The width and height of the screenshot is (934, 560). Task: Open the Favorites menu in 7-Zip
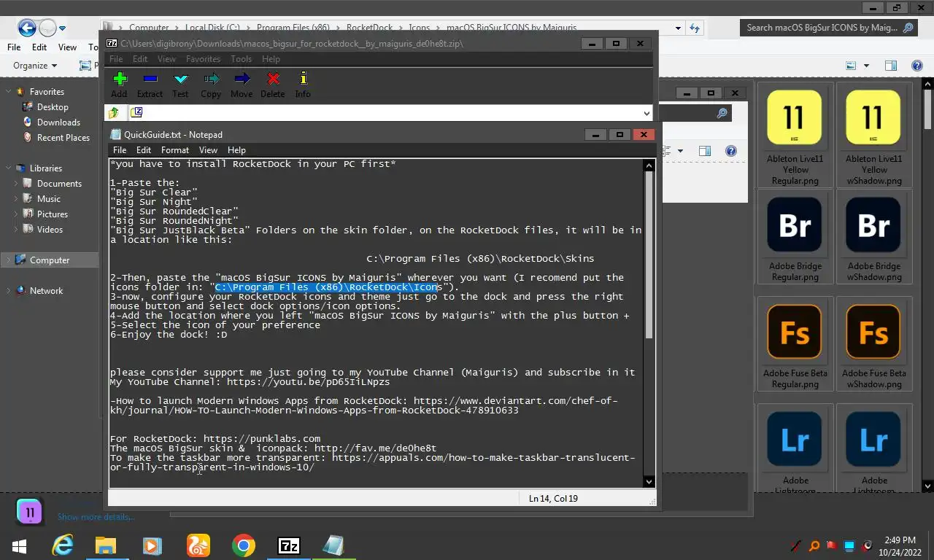(x=203, y=59)
